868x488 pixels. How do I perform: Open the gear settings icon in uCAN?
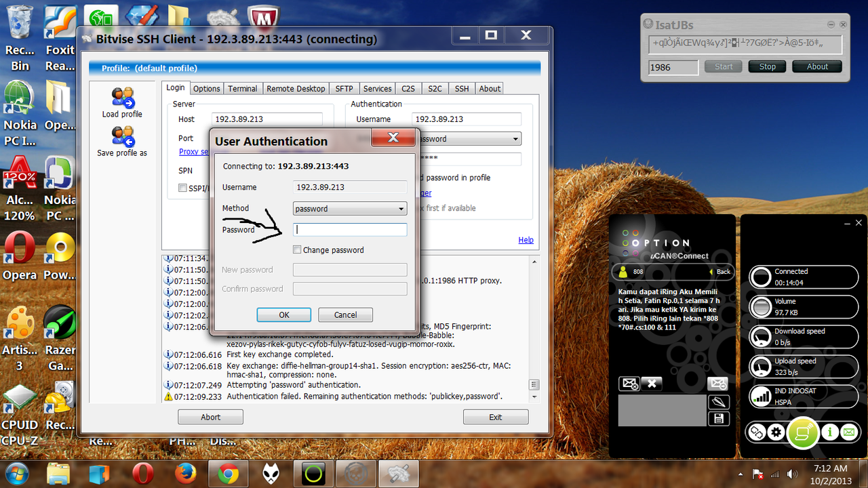point(776,432)
